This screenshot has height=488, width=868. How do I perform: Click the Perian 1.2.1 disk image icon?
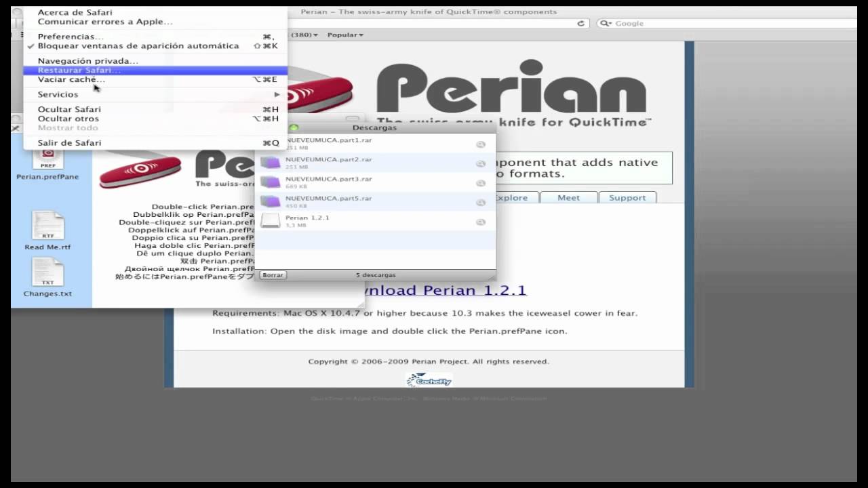pyautogui.click(x=270, y=221)
